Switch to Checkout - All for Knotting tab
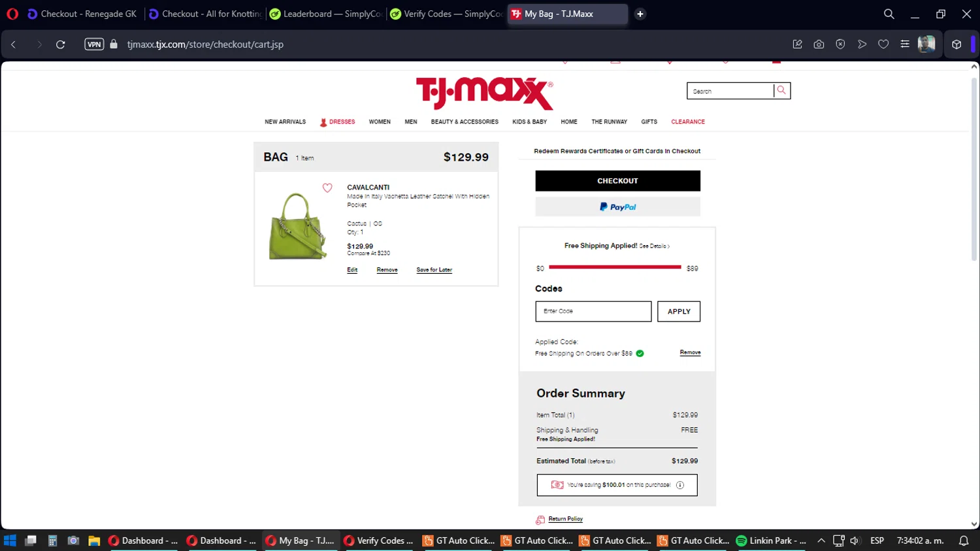 [205, 14]
